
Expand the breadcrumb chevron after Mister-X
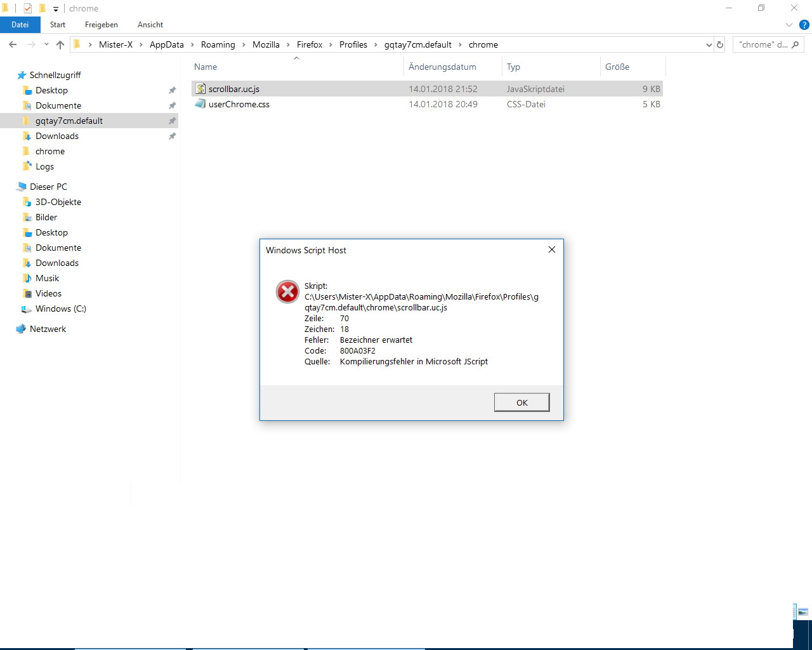click(141, 44)
